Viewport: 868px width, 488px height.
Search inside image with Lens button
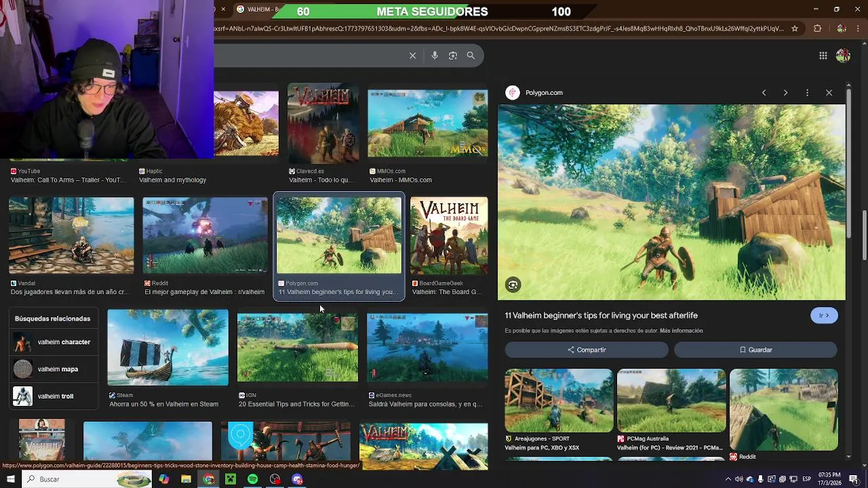[x=513, y=285]
